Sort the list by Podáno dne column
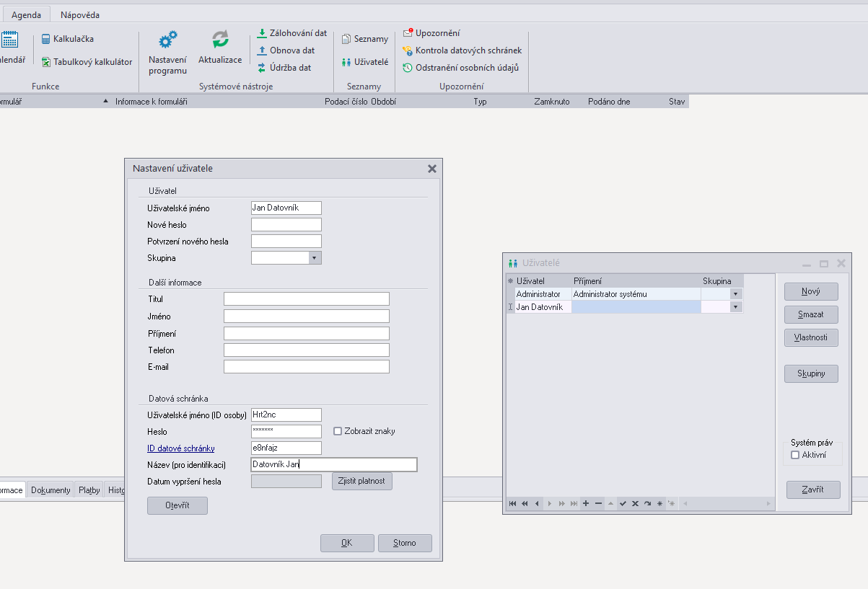Viewport: 868px width, 589px height. [x=609, y=102]
